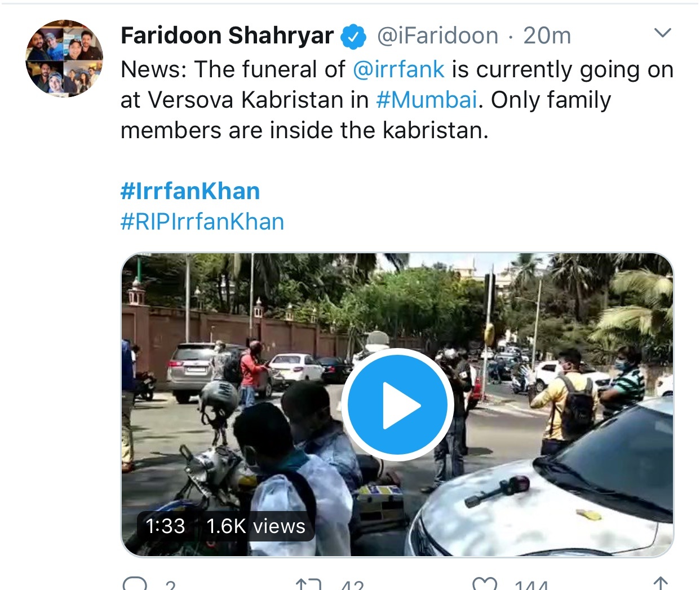Retweet this tweet using retweet icon
Viewport: 700px width, 590px height.
(x=309, y=584)
